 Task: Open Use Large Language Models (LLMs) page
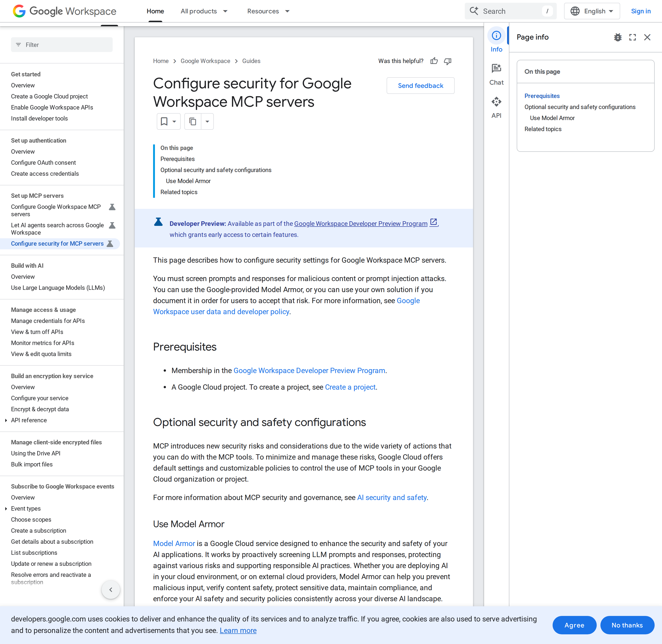tap(58, 287)
